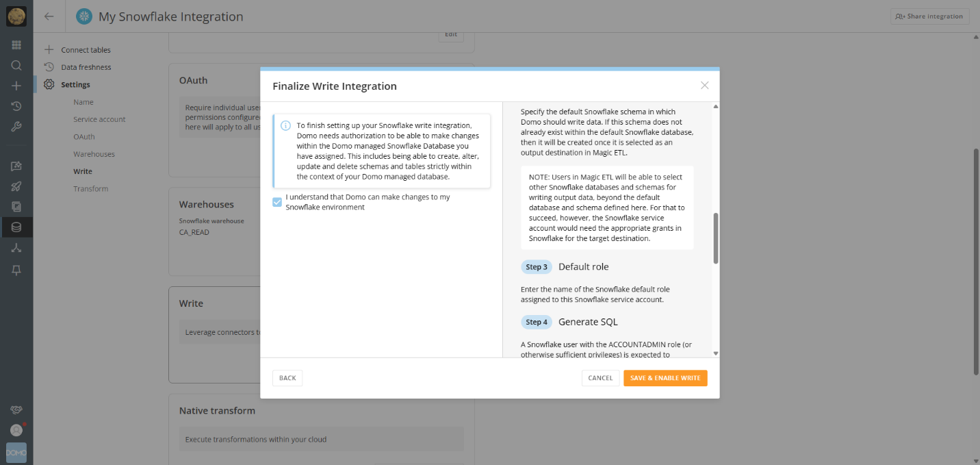Click the search magnifier icon

[16, 66]
